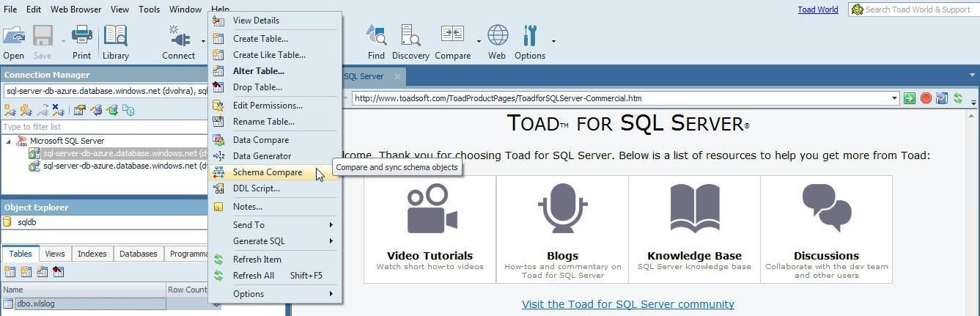Close the SQL Server browser tab
The height and width of the screenshot is (316, 980).
point(398,76)
